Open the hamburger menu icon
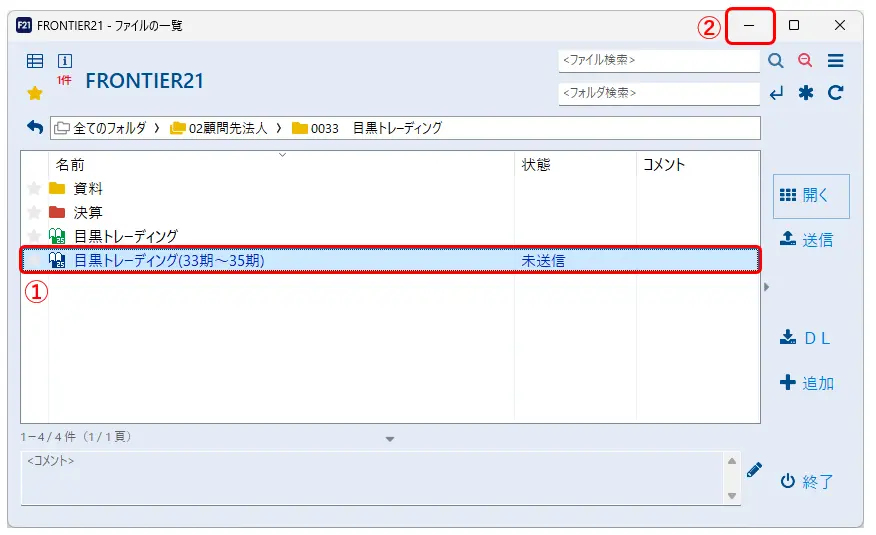The height and width of the screenshot is (535, 876). (835, 61)
